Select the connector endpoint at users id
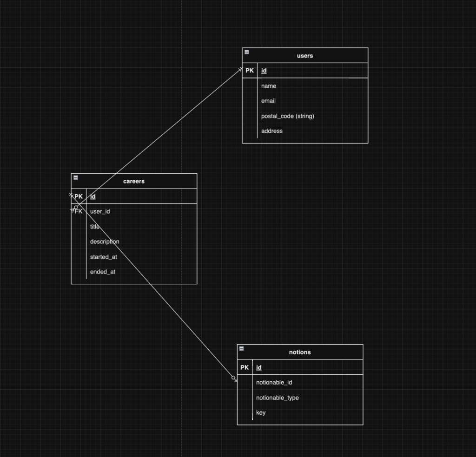476x457 pixels. (x=241, y=70)
